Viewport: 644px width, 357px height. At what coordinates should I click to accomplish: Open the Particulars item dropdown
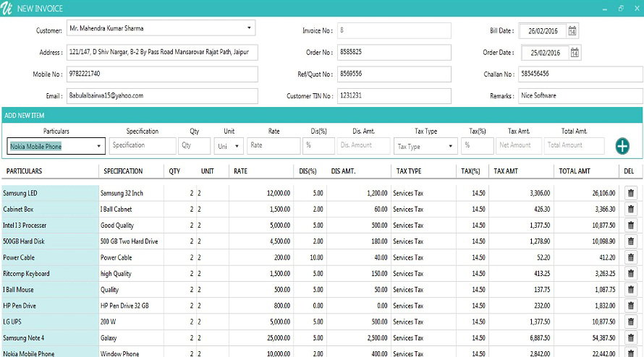(98, 146)
